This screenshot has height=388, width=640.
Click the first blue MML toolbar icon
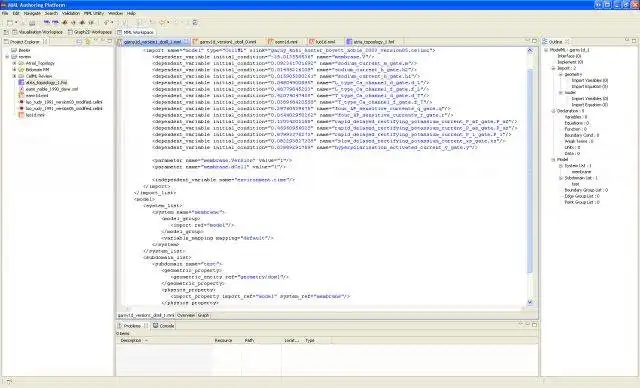click(x=47, y=22)
